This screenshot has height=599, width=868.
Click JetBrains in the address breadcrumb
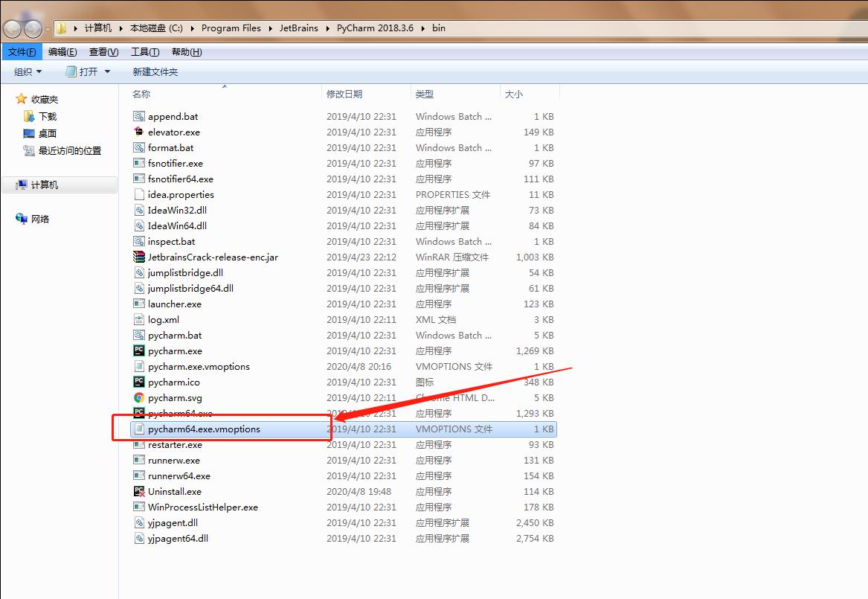tap(298, 28)
